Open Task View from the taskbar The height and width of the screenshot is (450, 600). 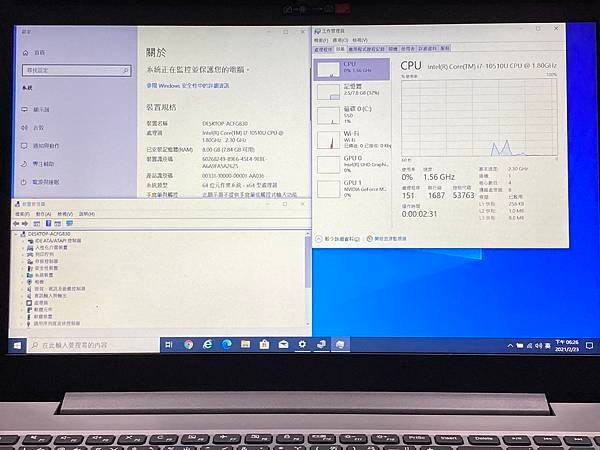pyautogui.click(x=169, y=345)
